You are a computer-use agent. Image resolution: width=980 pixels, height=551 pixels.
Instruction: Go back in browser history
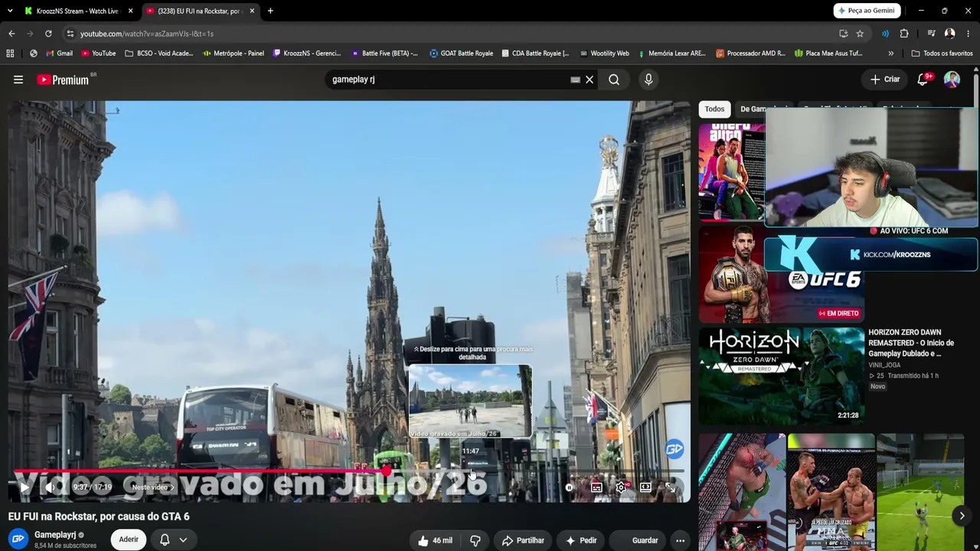[x=11, y=34]
